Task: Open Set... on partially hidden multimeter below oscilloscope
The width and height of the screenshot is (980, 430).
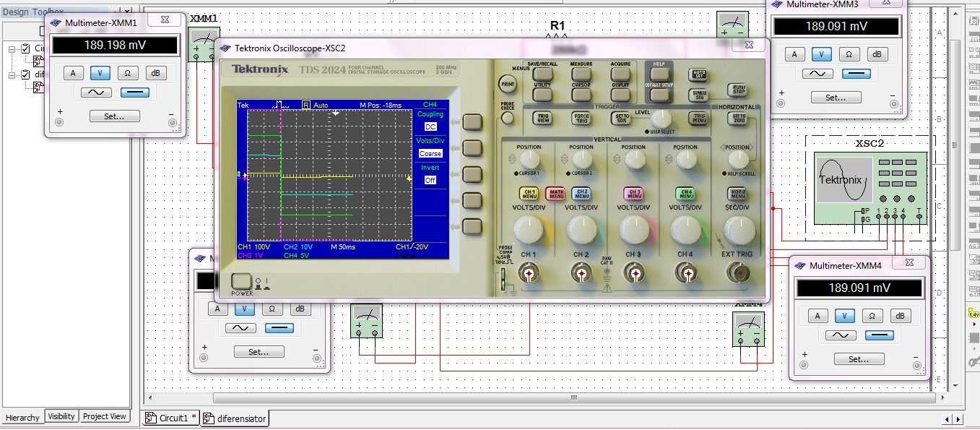Action: point(259,352)
